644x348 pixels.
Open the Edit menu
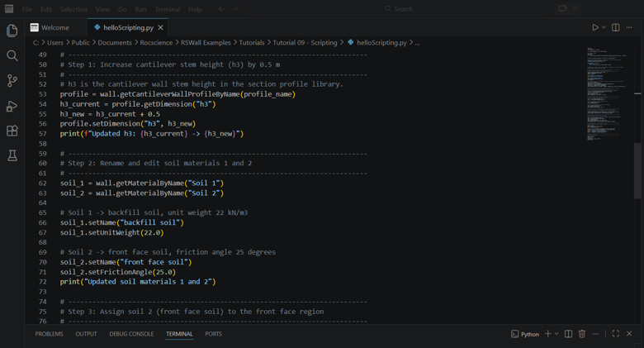pyautogui.click(x=46, y=9)
